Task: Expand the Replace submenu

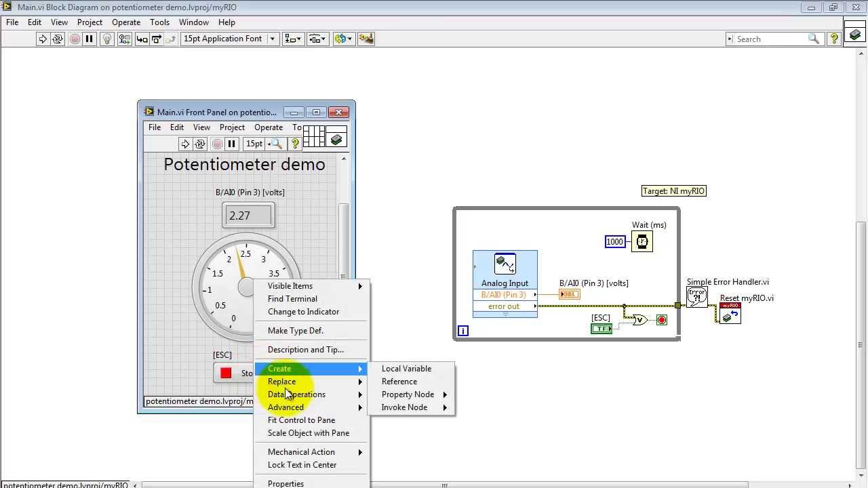Action: point(313,382)
